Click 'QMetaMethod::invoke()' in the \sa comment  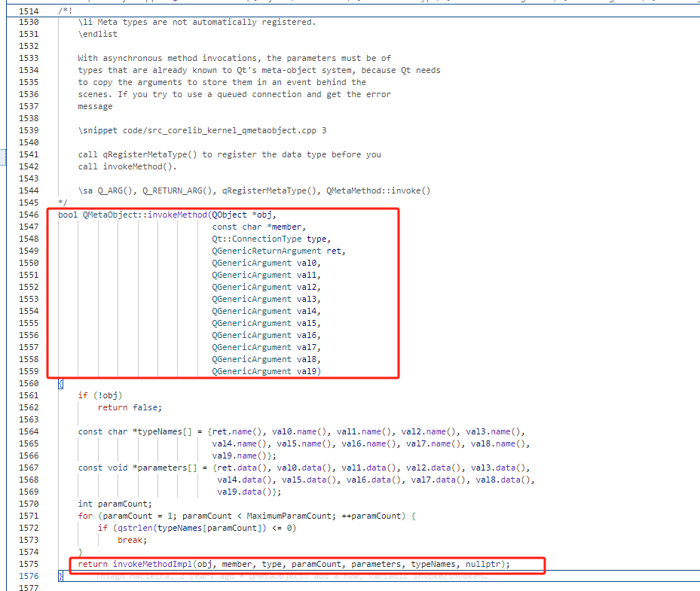click(x=378, y=190)
